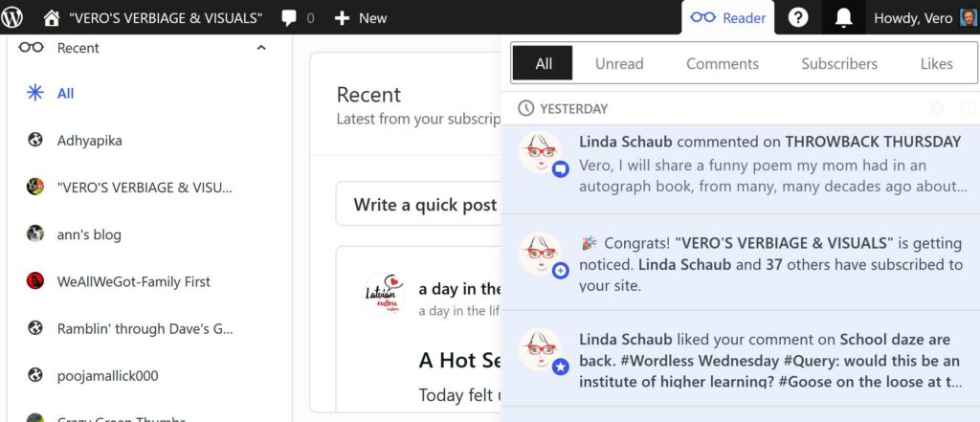Collapse the Recent section chevron
The height and width of the screenshot is (422, 980).
tap(261, 48)
